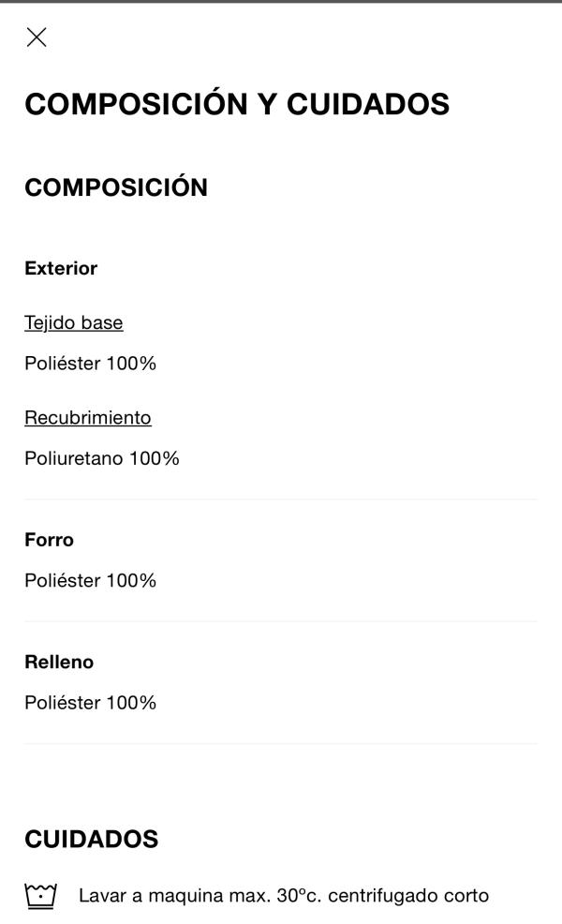The width and height of the screenshot is (562, 924).
Task: Select the Forro subsection label
Action: tap(49, 540)
